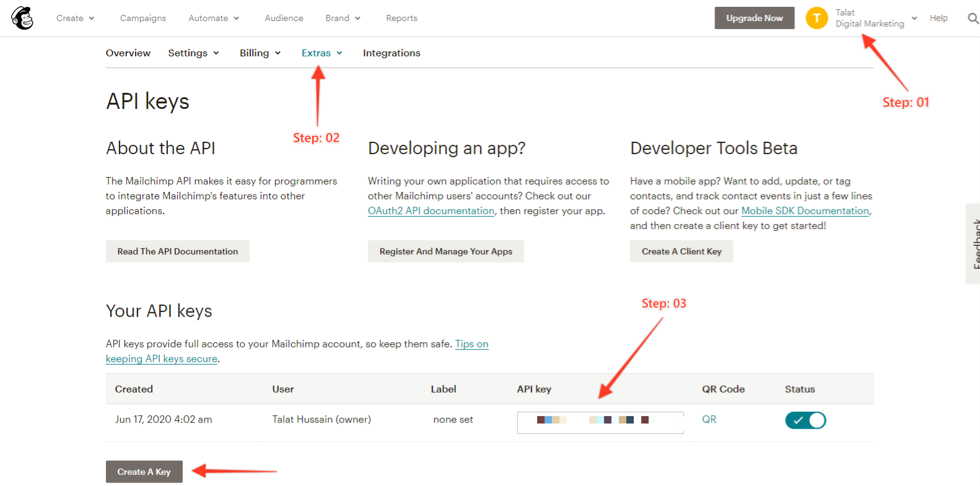The image size is (980, 486).
Task: Click the QR Code column header
Action: (724, 389)
